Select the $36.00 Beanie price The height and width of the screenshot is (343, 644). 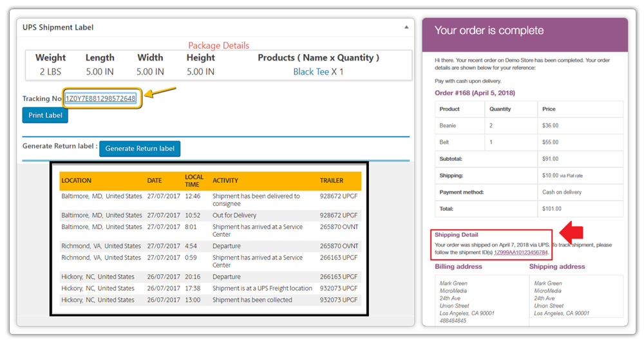[x=550, y=125]
